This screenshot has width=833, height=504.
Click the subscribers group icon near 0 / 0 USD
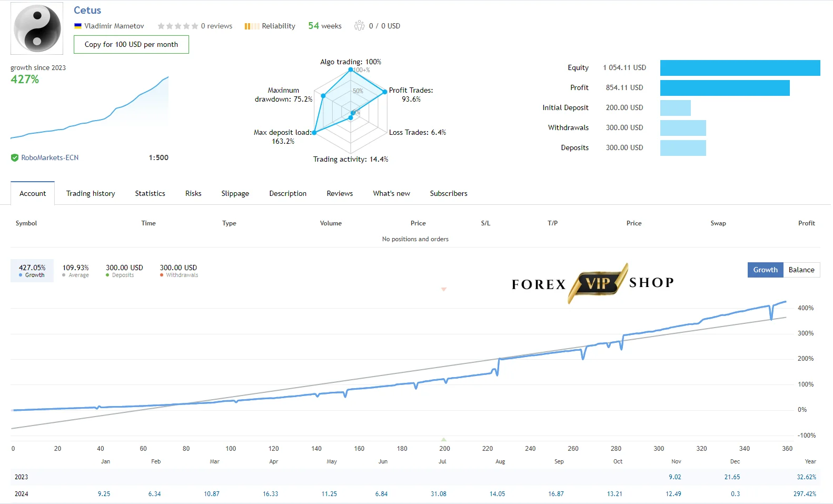point(360,25)
